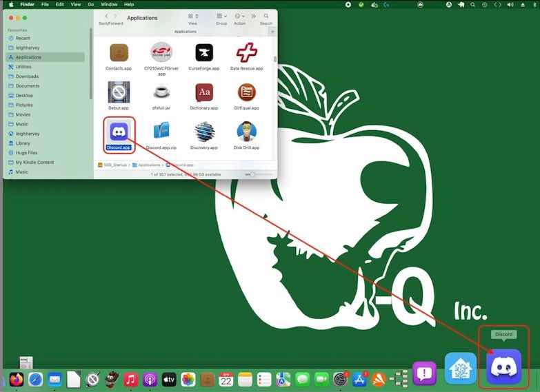Open Calendar showing 22 in the Dock
Viewport: 540px width, 392px height.
[x=226, y=380]
